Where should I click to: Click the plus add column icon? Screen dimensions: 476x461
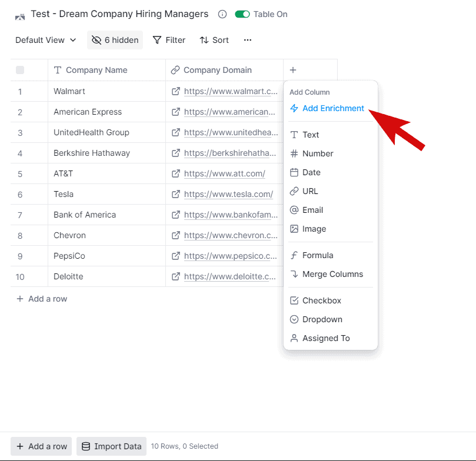[x=293, y=70]
